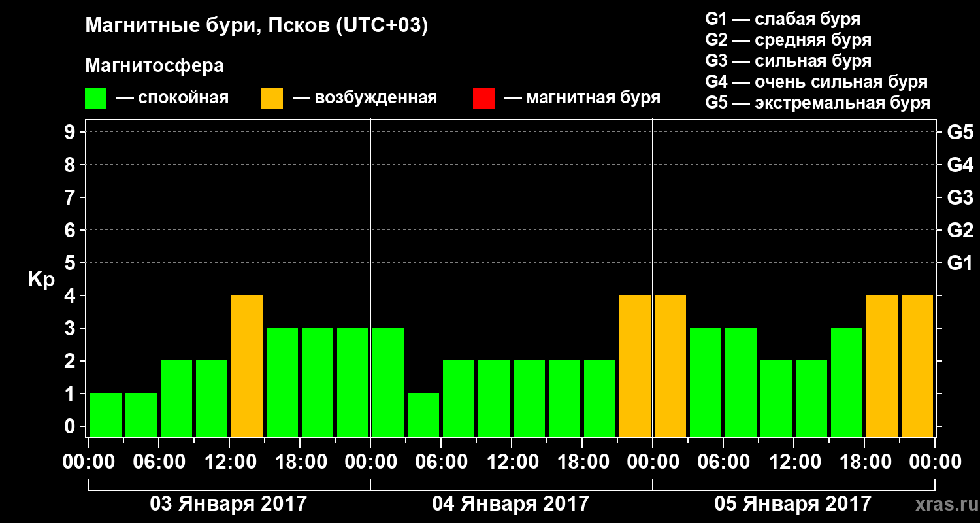Image resolution: width=980 pixels, height=523 pixels.
Task: Click the G3 label on right axis
Action: click(960, 197)
